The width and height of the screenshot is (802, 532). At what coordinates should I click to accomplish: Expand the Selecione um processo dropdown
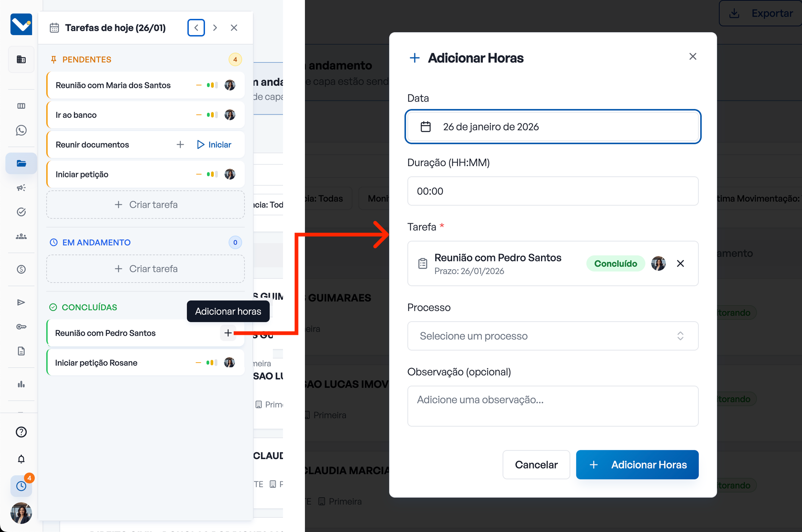552,336
